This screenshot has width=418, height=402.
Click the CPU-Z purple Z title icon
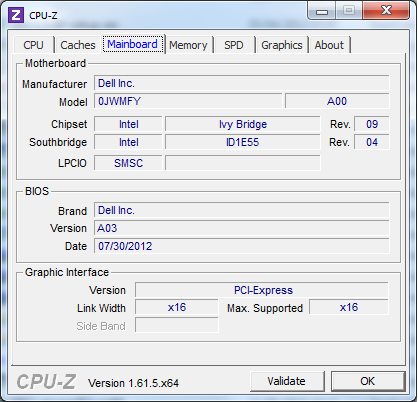(x=16, y=15)
